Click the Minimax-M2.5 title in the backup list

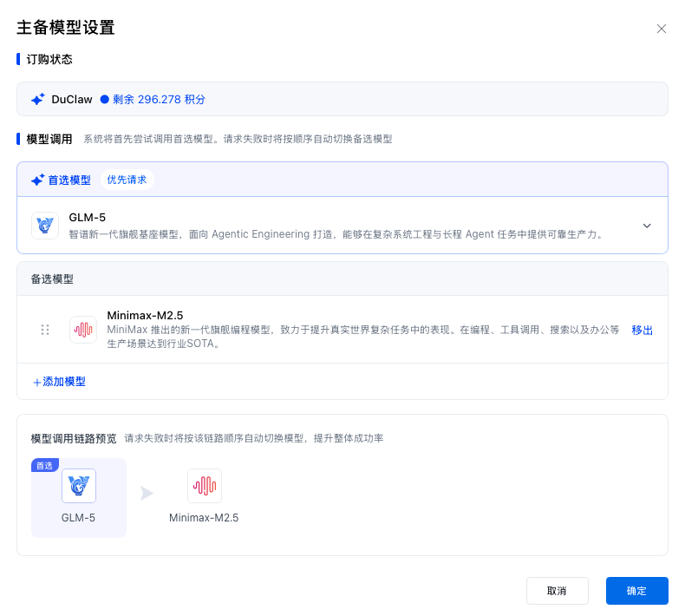click(x=145, y=315)
